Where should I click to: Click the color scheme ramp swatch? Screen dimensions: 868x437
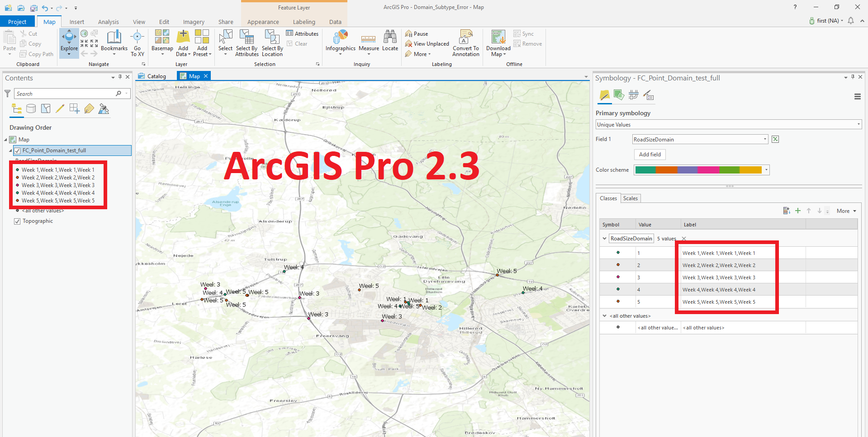point(698,170)
